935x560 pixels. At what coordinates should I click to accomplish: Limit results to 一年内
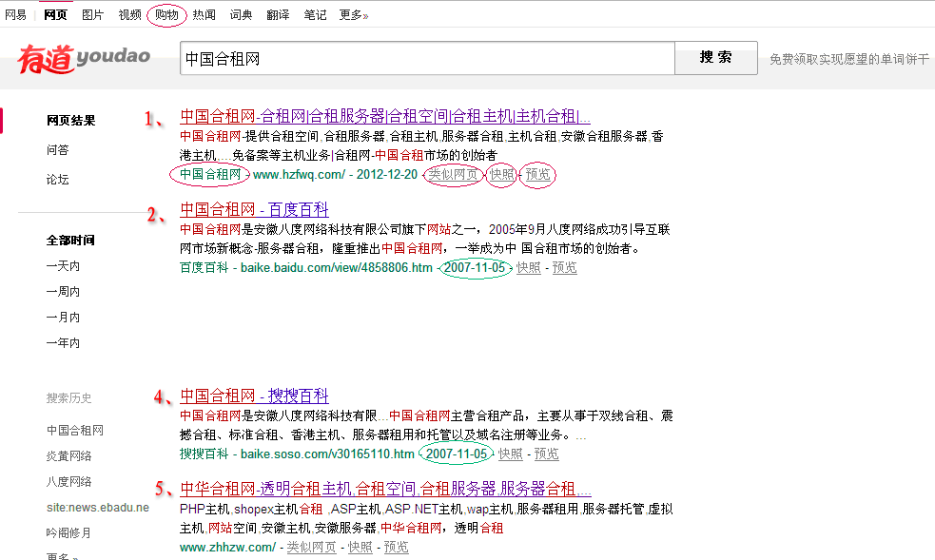[x=63, y=343]
